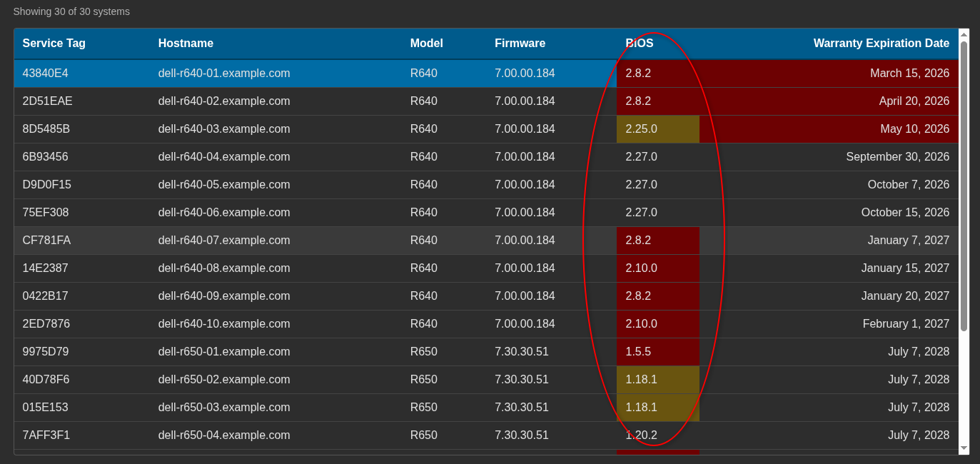This screenshot has height=464, width=980.
Task: Select service tag CF781FA
Action: [46, 241]
